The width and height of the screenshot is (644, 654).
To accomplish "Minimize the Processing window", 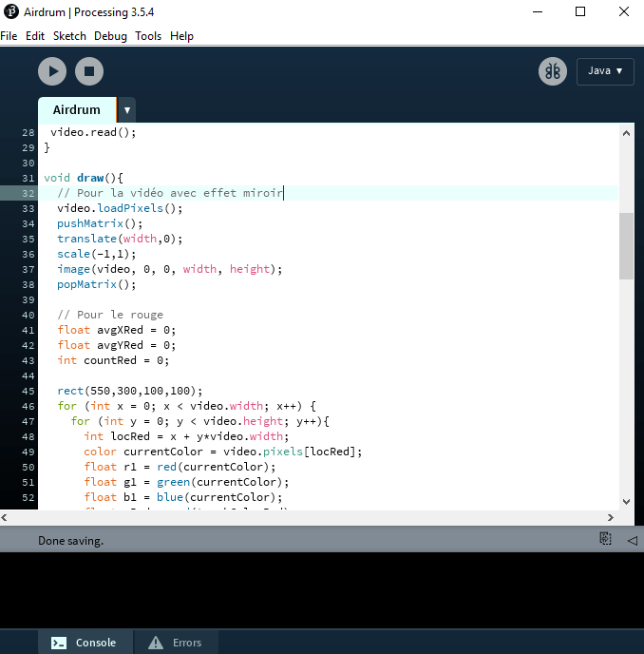I will [538, 11].
